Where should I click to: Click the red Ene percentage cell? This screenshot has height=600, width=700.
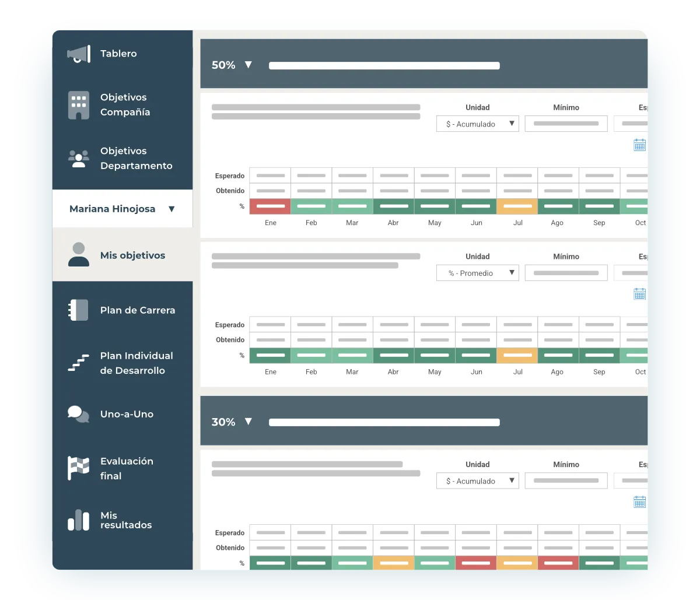point(270,206)
